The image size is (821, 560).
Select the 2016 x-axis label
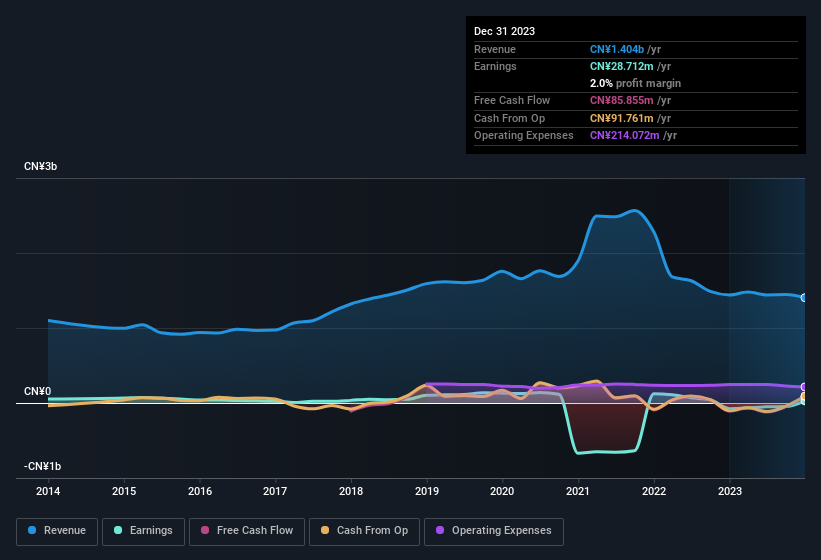(x=200, y=491)
